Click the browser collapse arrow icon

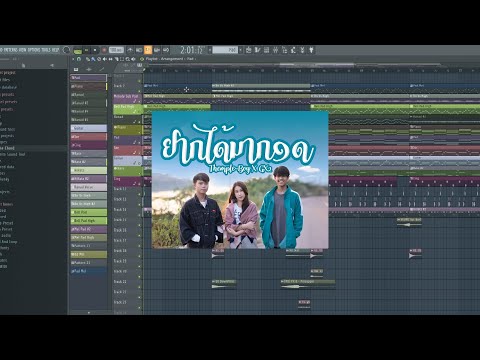pyautogui.click(x=52, y=65)
